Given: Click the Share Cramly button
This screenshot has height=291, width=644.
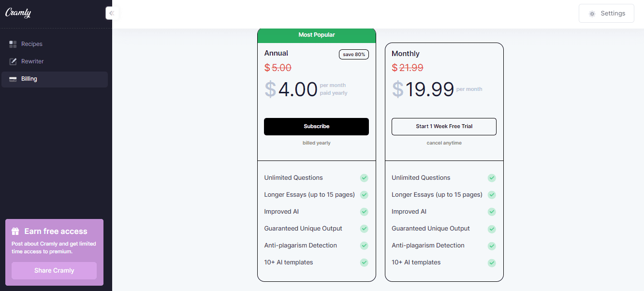Looking at the screenshot, I should [x=54, y=271].
